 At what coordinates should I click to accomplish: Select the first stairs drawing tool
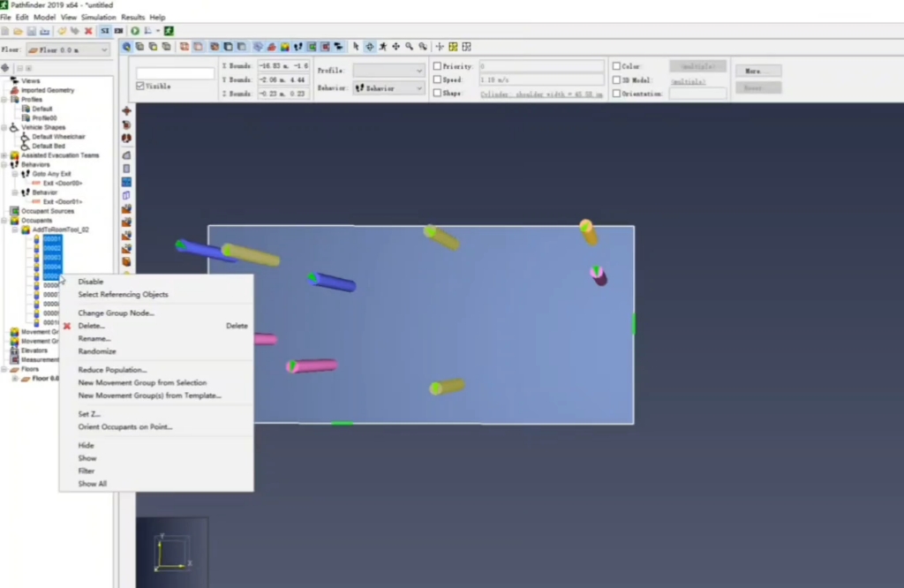tap(126, 208)
